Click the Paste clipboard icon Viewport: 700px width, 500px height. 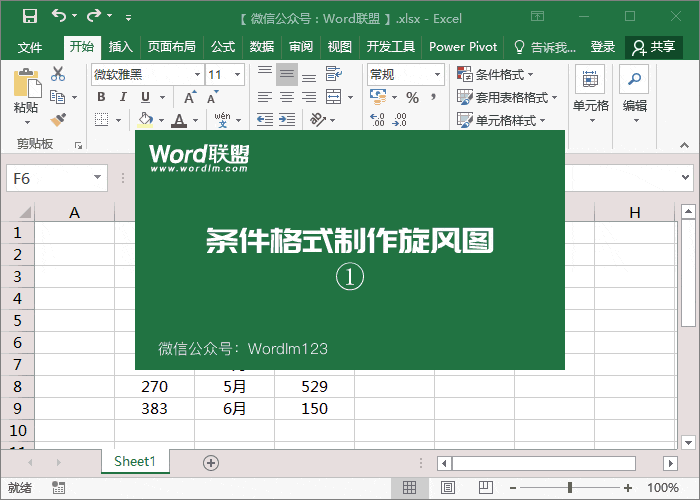coord(27,83)
